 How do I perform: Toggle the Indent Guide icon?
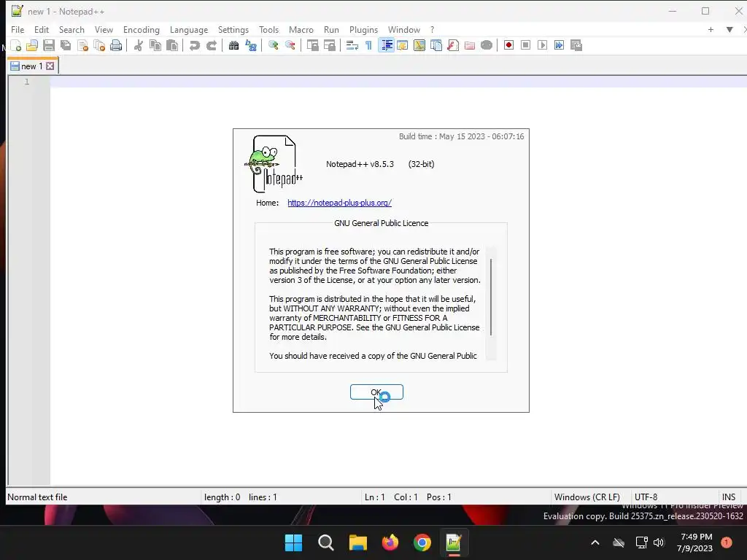(387, 45)
